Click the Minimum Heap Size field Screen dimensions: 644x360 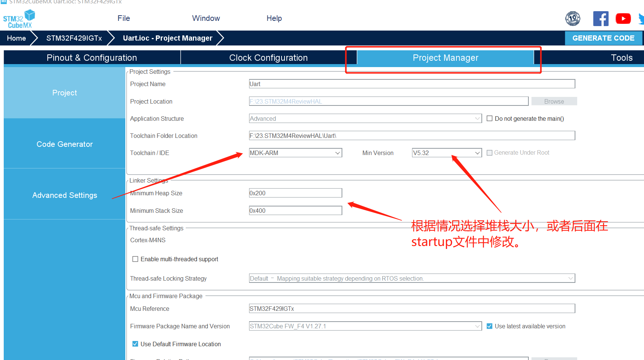[295, 193]
